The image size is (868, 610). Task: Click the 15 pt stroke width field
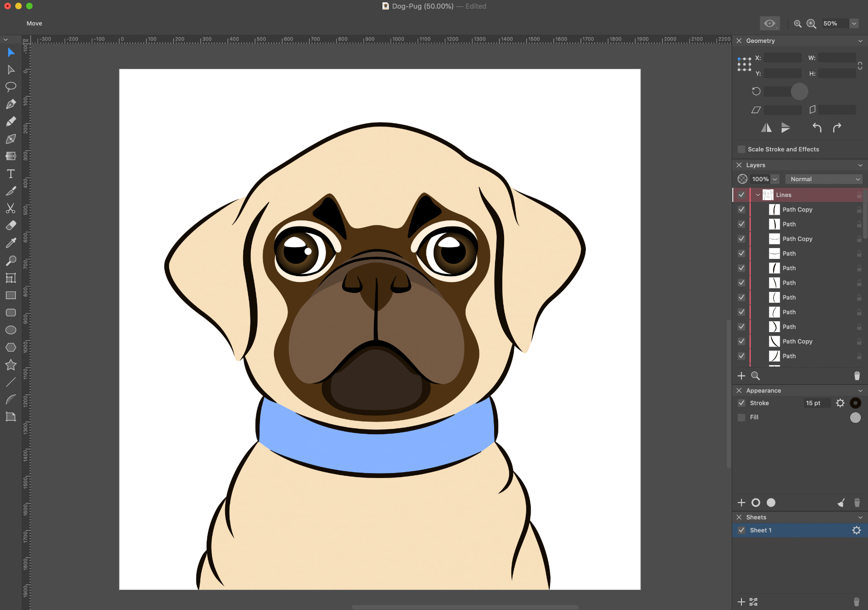[816, 403]
